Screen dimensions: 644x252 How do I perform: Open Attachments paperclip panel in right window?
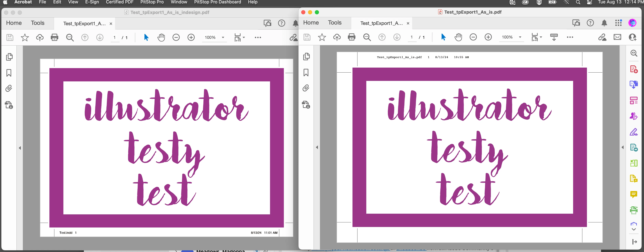point(306,88)
